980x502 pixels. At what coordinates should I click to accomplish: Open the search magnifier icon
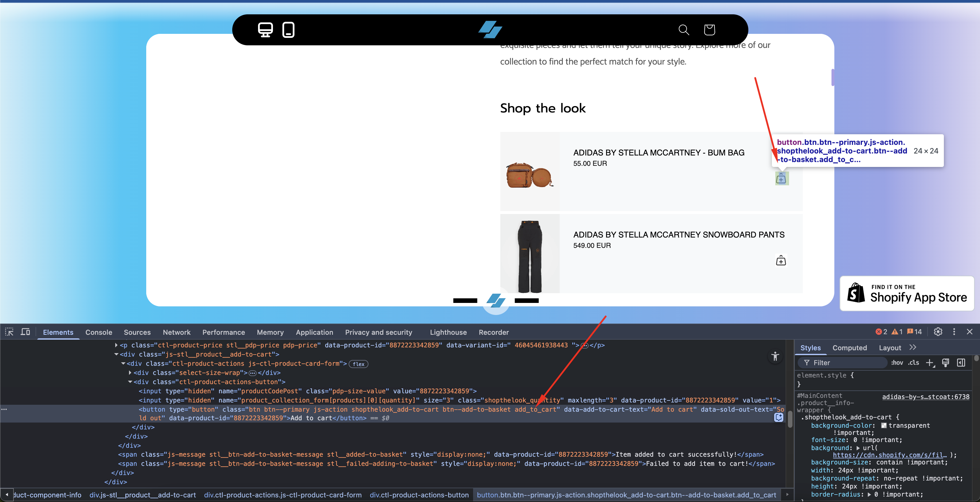(x=684, y=30)
